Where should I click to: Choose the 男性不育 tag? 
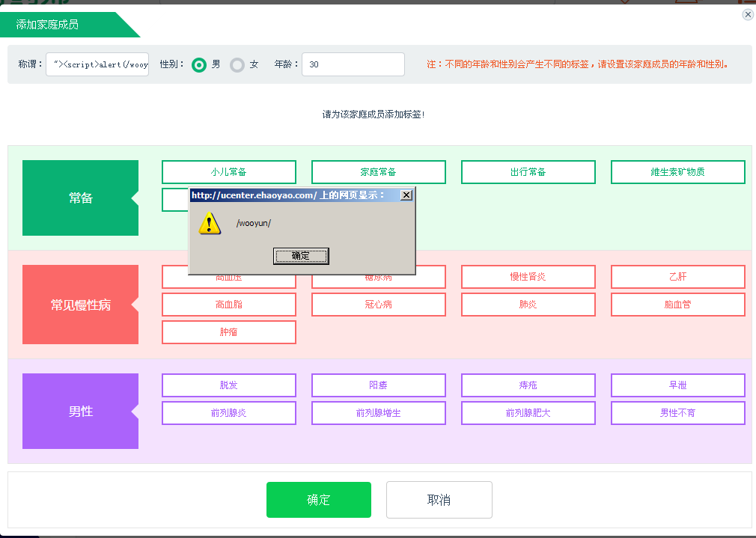coord(678,413)
